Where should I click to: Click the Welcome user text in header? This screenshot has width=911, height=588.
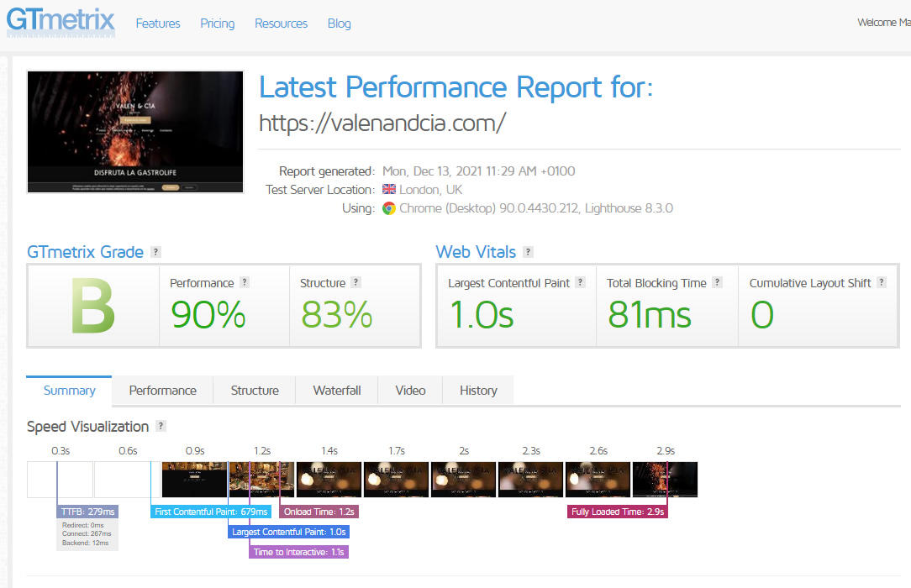884,22
